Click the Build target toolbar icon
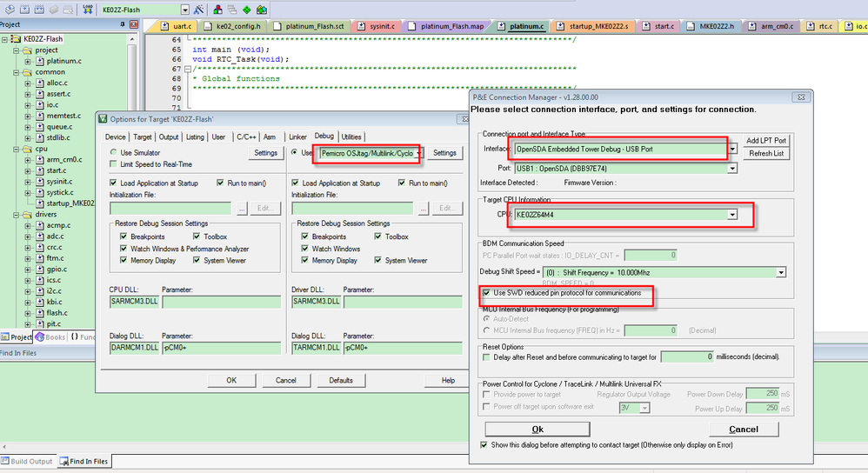The height and width of the screenshot is (473, 868). click(x=25, y=10)
